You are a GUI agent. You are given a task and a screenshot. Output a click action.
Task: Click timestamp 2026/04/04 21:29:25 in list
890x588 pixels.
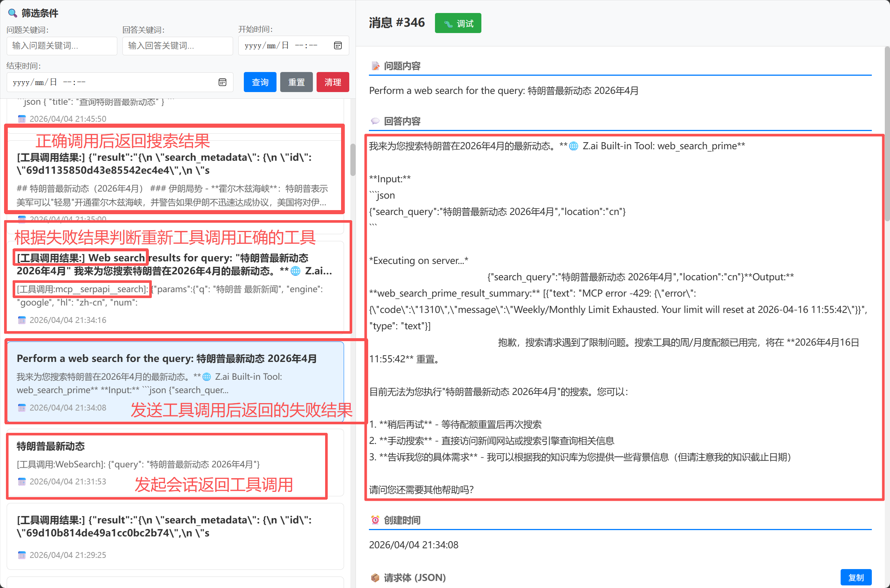pyautogui.click(x=68, y=555)
